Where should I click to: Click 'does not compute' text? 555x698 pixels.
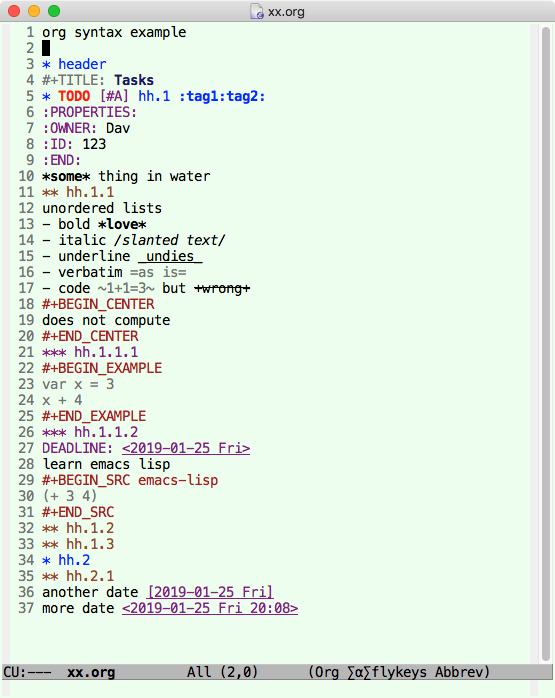[x=106, y=321]
